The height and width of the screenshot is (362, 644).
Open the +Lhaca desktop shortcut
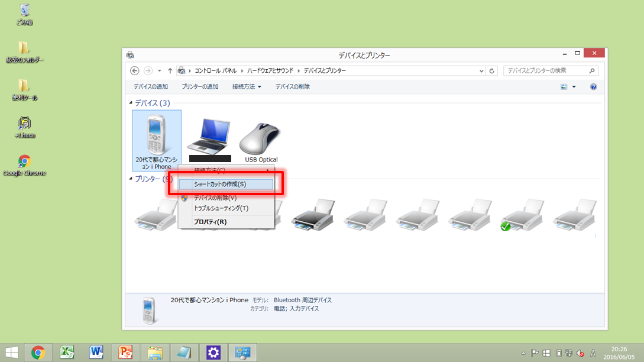tap(24, 124)
